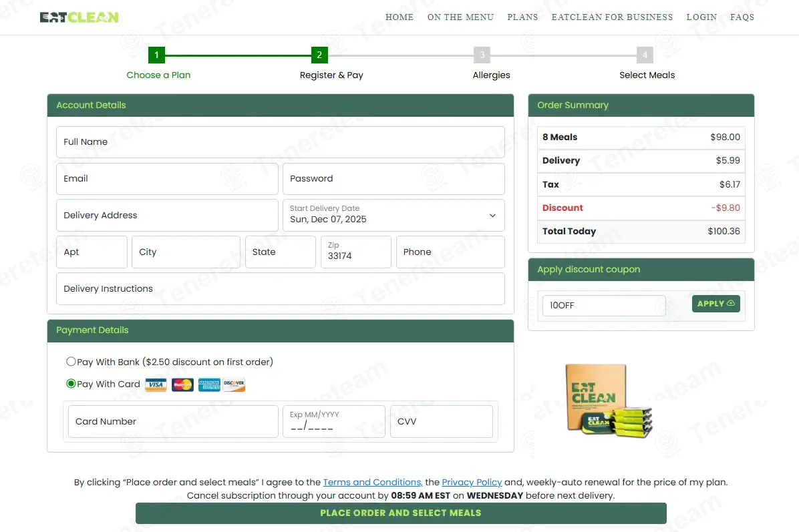The width and height of the screenshot is (799, 532).
Task: Click Place Order and Select Meals button
Action: (401, 513)
